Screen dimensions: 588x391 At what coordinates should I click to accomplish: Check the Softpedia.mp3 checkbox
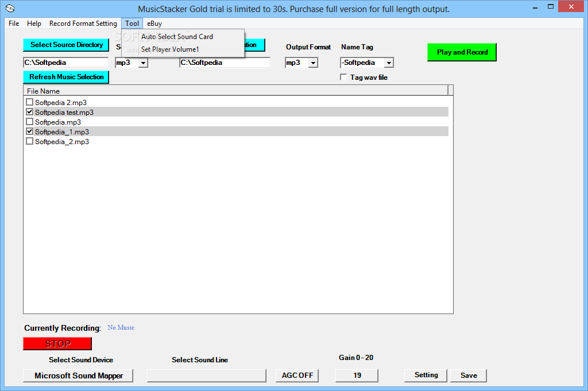pyautogui.click(x=30, y=122)
